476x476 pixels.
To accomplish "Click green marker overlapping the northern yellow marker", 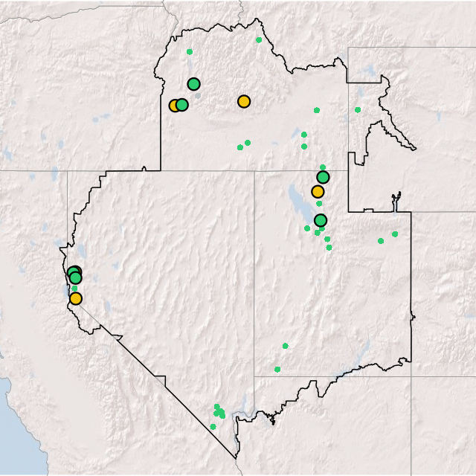I will [x=181, y=105].
